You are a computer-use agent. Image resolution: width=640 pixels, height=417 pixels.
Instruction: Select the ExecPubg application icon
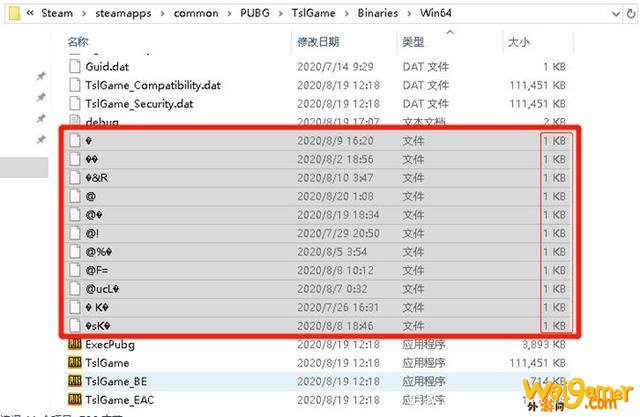click(x=75, y=344)
